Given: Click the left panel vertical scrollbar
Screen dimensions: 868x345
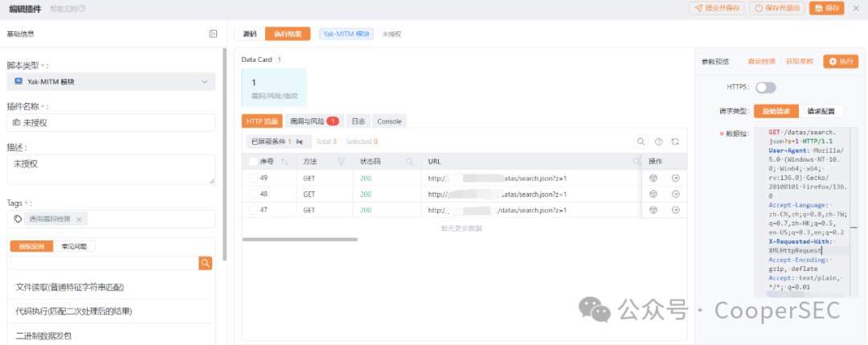Looking at the screenshot, I should (x=224, y=154).
